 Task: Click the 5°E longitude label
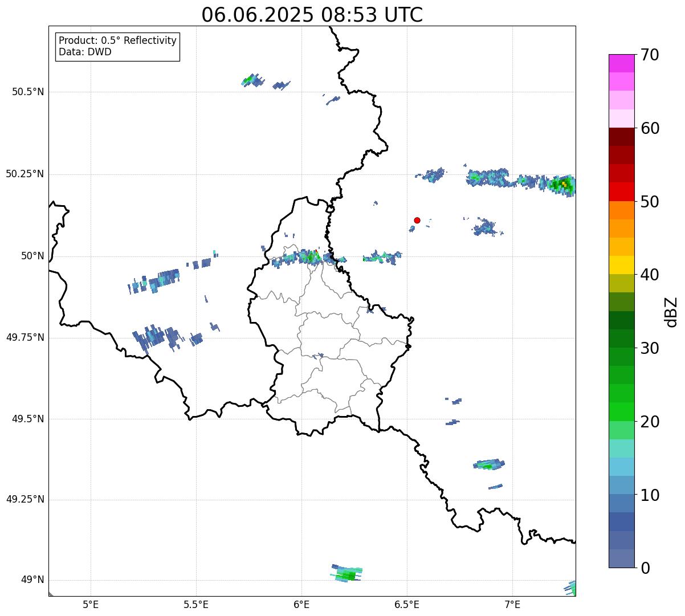[91, 605]
